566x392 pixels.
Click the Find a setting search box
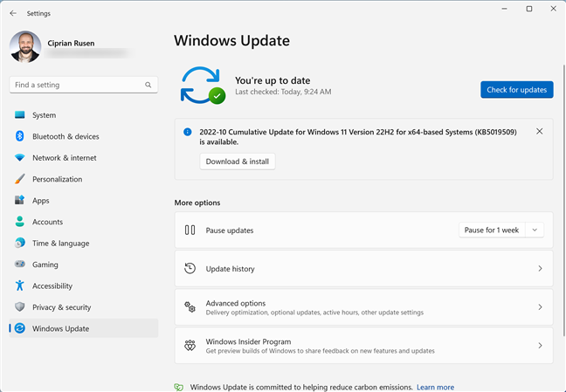[x=83, y=85]
